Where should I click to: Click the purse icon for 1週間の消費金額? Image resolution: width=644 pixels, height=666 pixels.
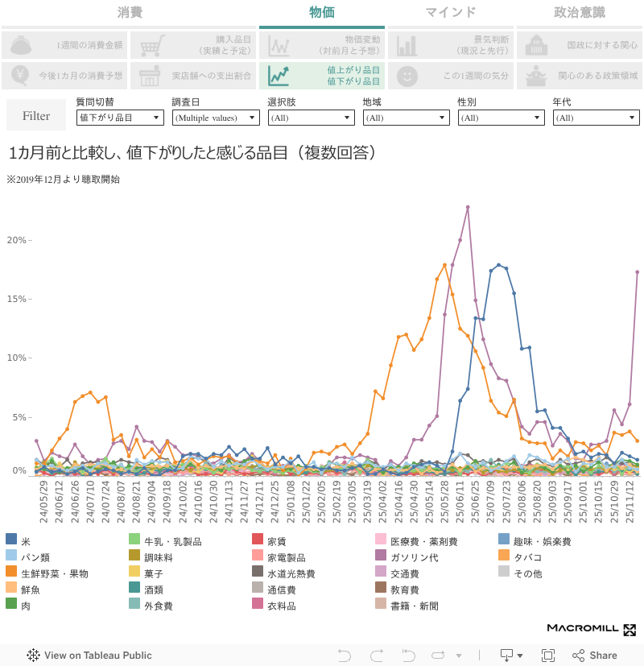(x=21, y=45)
